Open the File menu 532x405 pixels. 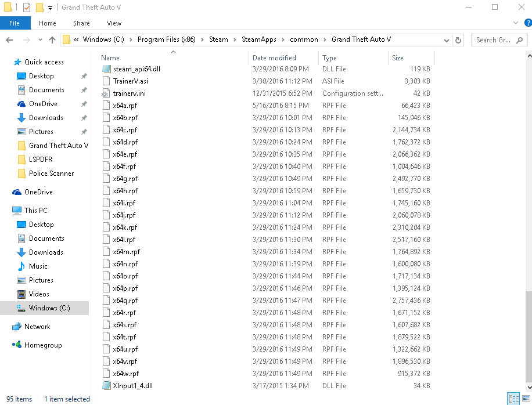(15, 23)
